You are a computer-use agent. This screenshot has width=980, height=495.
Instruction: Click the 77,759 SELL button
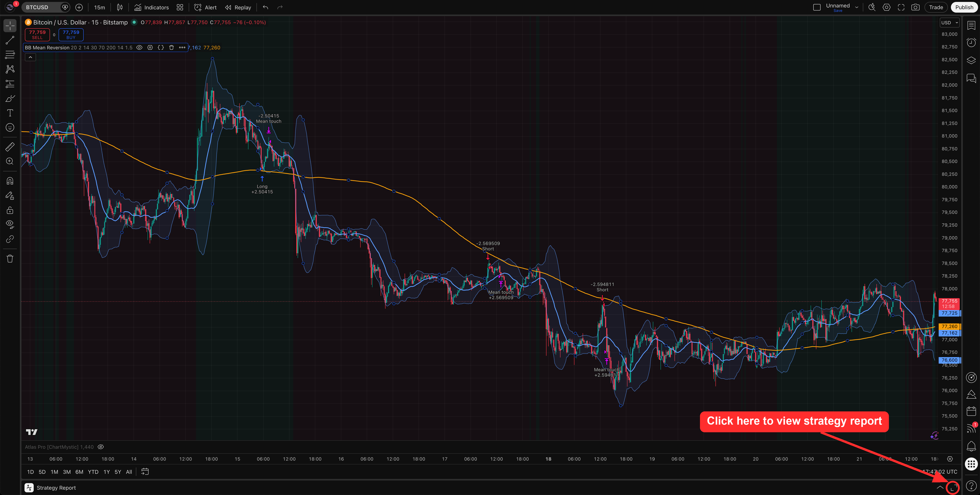point(37,35)
